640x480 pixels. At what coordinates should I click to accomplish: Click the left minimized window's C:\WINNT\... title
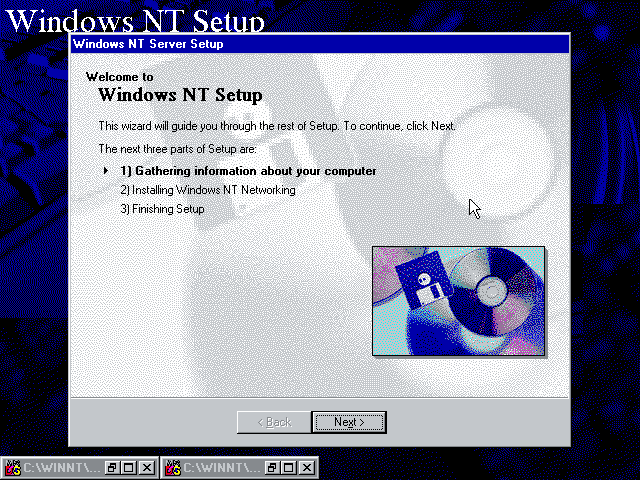click(x=62, y=468)
